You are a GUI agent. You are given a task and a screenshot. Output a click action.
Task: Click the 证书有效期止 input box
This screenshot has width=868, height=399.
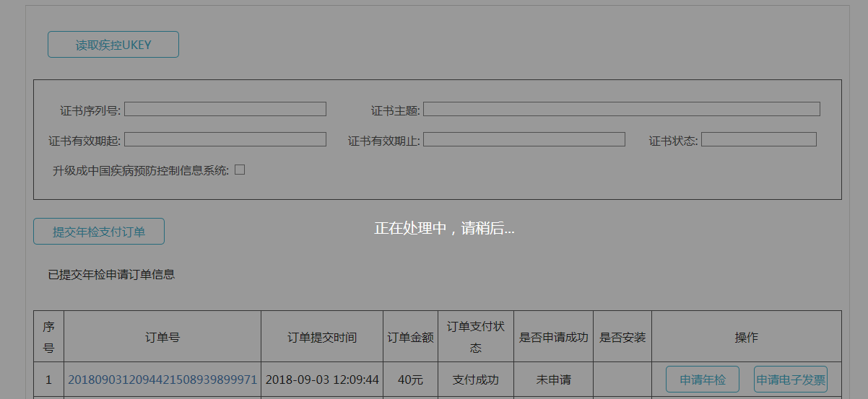click(x=524, y=139)
